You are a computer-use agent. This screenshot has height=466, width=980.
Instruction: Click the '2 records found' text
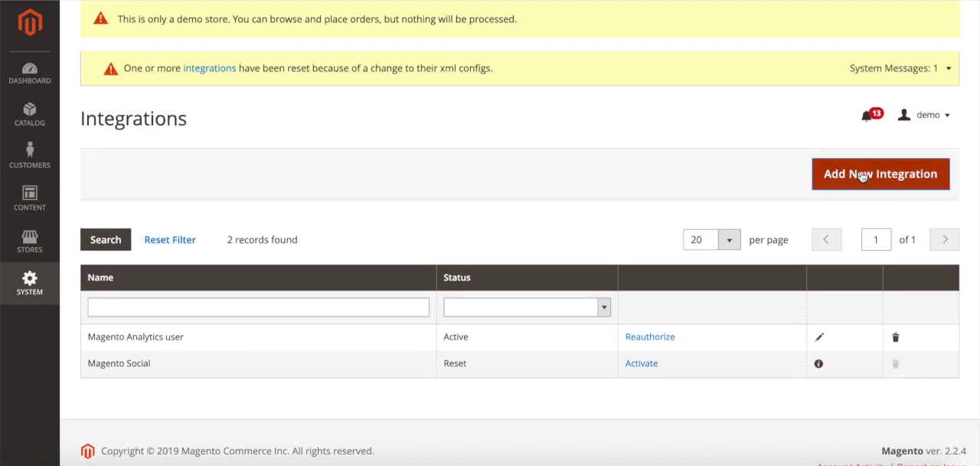point(262,240)
